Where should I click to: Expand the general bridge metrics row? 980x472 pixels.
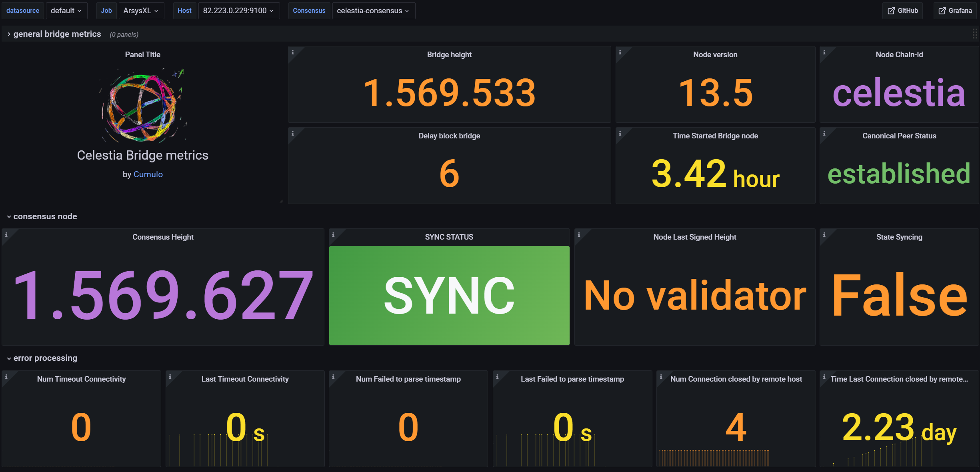(57, 34)
